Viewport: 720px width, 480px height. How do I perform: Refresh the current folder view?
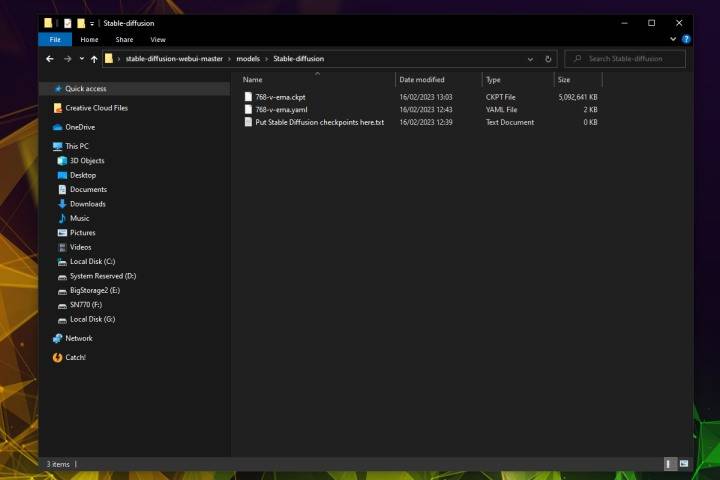[548, 59]
